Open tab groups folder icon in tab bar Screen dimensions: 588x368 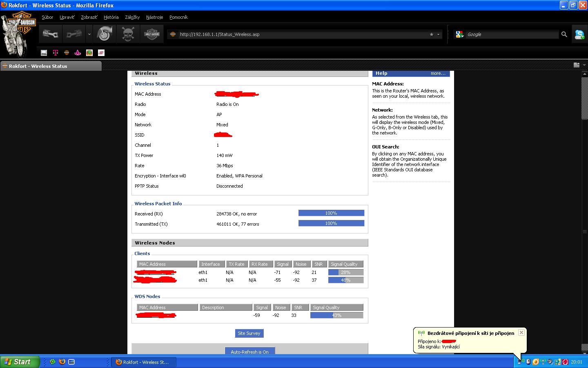click(577, 65)
